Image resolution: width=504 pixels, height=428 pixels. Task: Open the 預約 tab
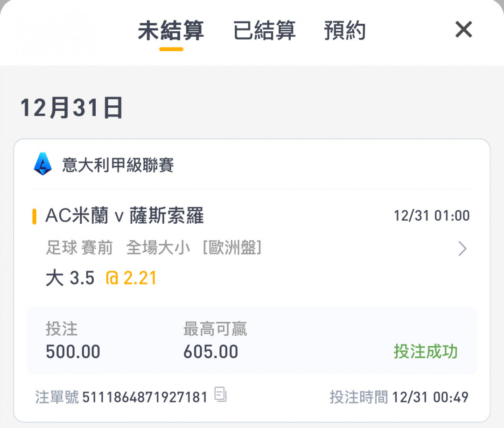pyautogui.click(x=344, y=31)
